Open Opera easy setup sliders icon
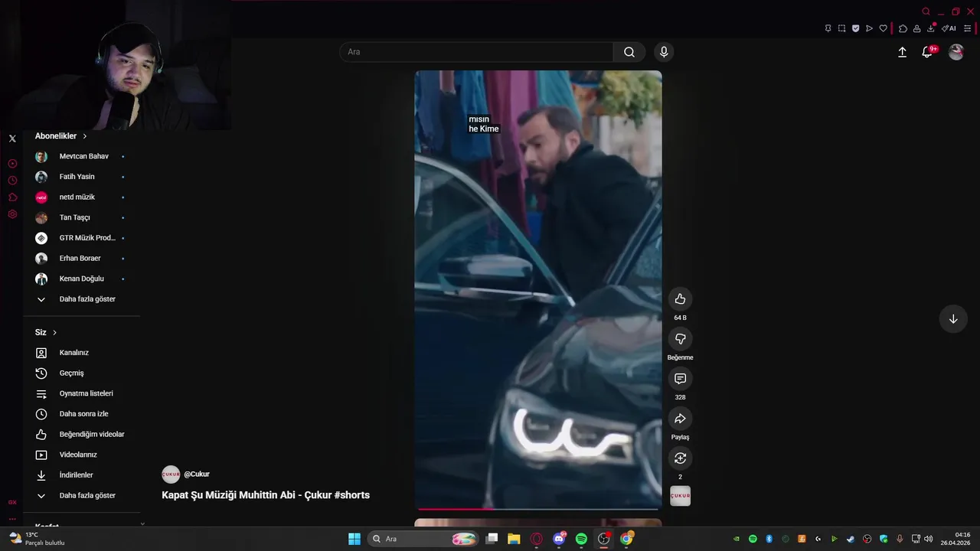 pyautogui.click(x=967, y=28)
